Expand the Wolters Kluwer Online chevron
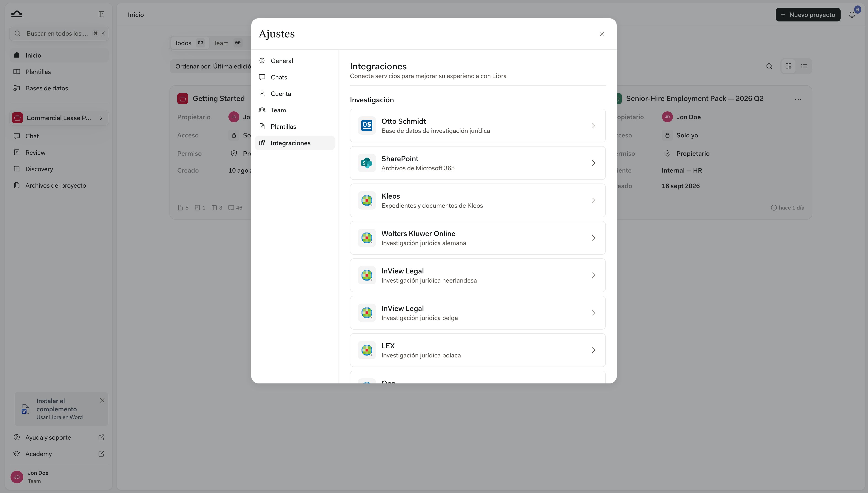Viewport: 868px width, 493px height. point(594,238)
